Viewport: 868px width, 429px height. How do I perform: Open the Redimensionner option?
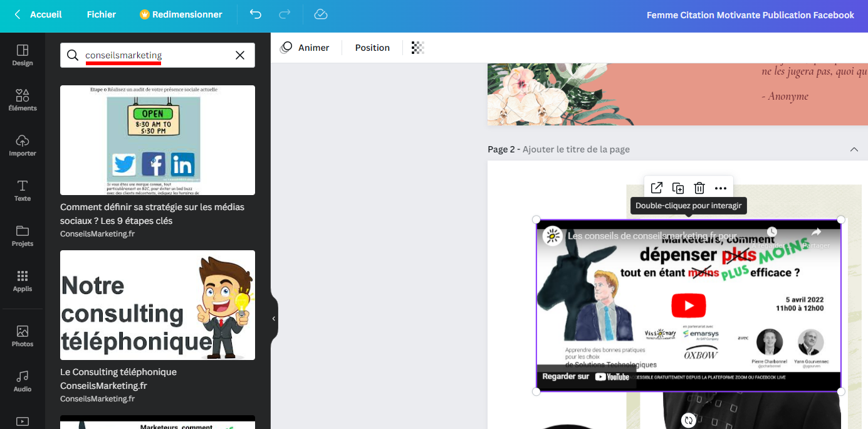tap(180, 14)
